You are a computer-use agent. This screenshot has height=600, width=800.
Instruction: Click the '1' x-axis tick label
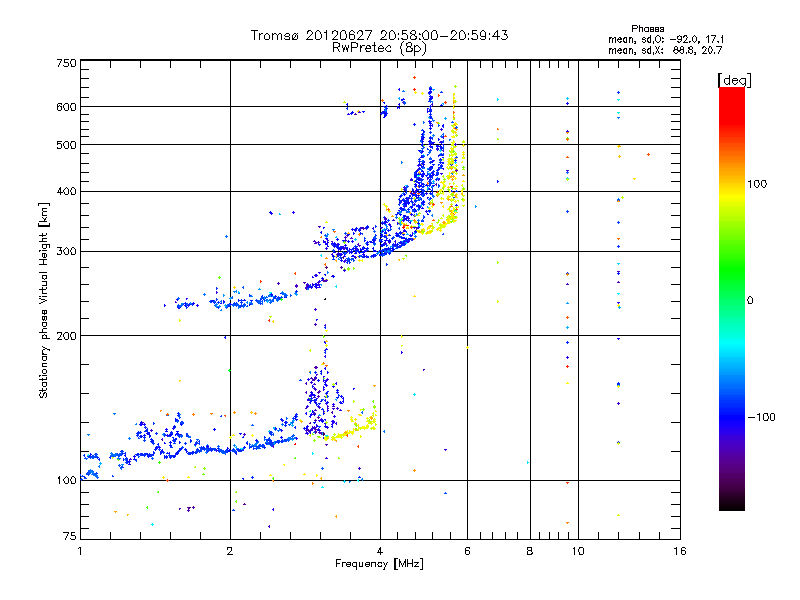[x=80, y=551]
